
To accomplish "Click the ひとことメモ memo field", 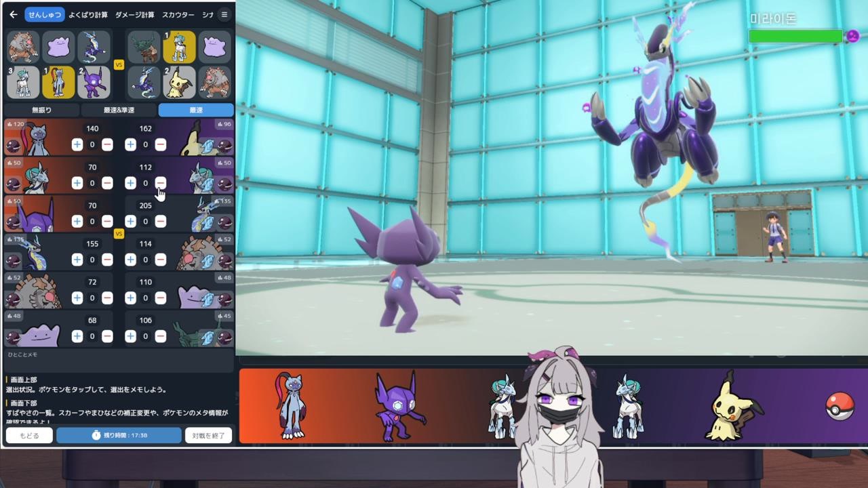I will [119, 359].
